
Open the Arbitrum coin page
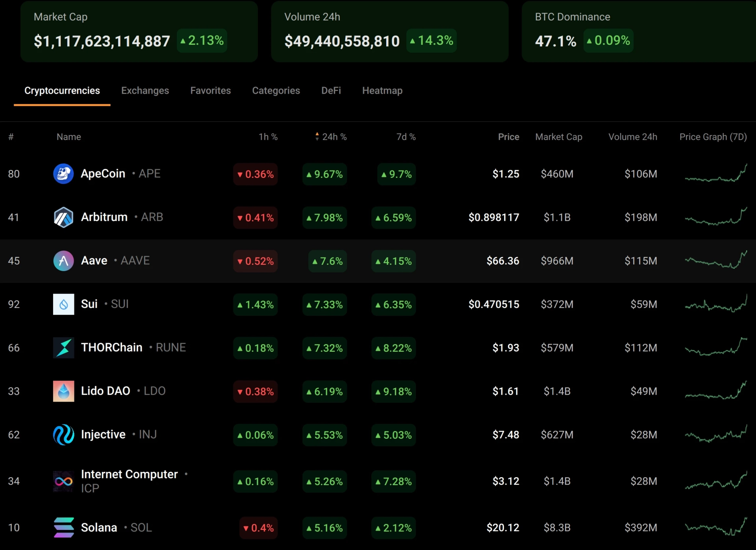(104, 217)
